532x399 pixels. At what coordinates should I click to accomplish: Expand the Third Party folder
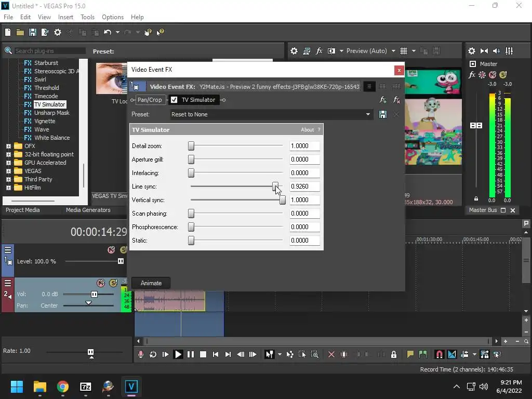(8, 179)
